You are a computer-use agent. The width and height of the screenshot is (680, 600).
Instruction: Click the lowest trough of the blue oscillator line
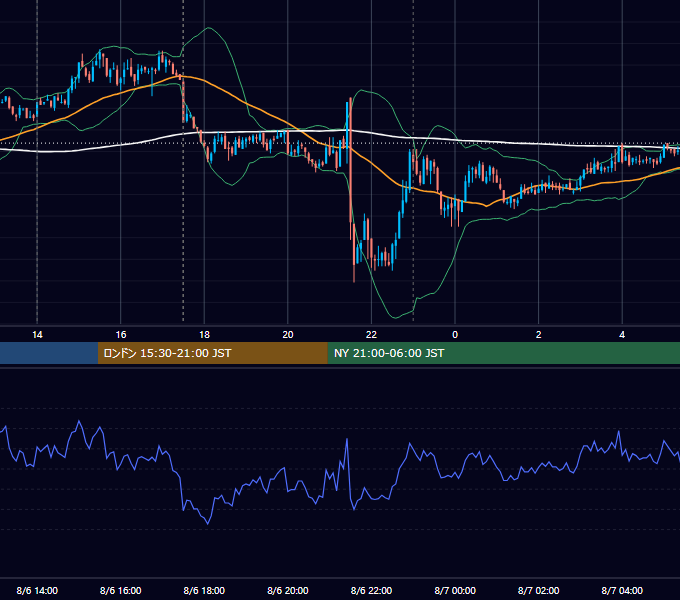coord(207,523)
